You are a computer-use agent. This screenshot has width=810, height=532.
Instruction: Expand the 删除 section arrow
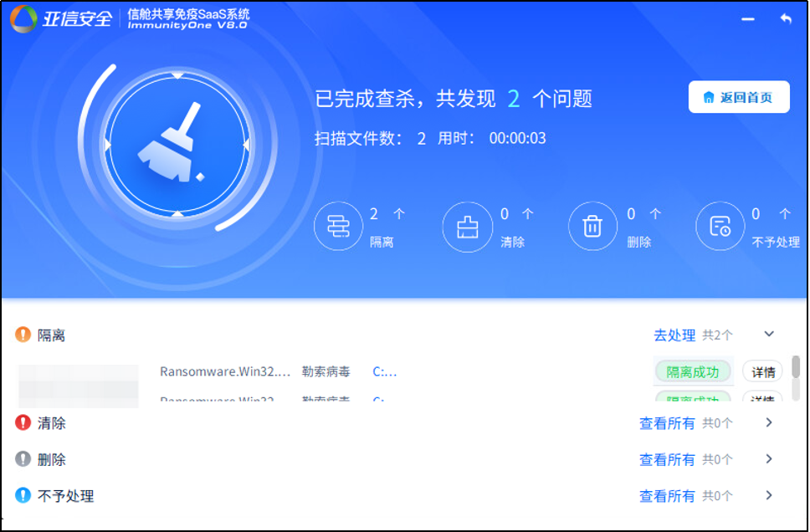pos(768,459)
